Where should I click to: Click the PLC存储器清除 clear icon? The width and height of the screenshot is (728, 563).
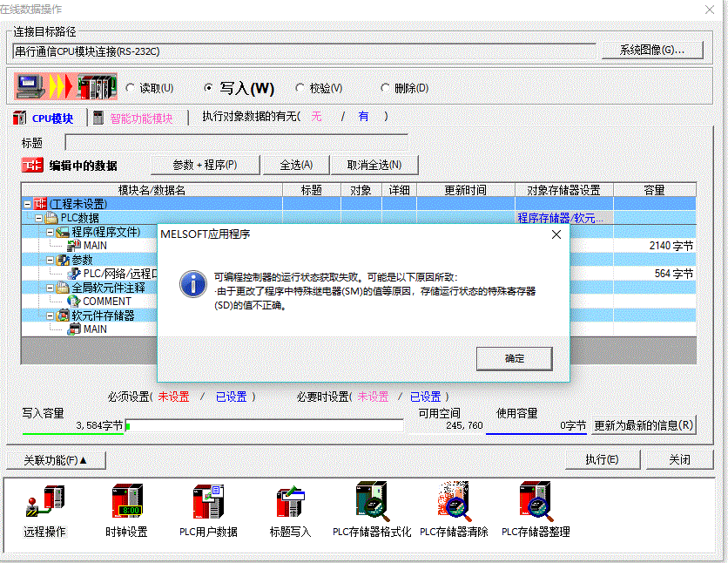click(x=454, y=504)
